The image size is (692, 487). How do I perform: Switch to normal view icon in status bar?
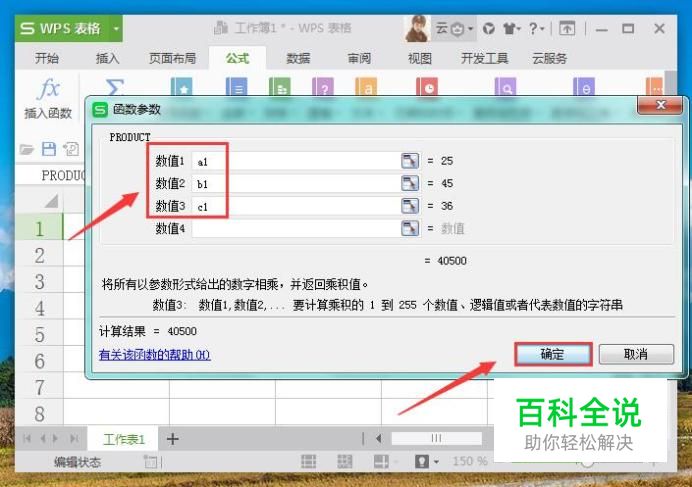pyautogui.click(x=308, y=461)
